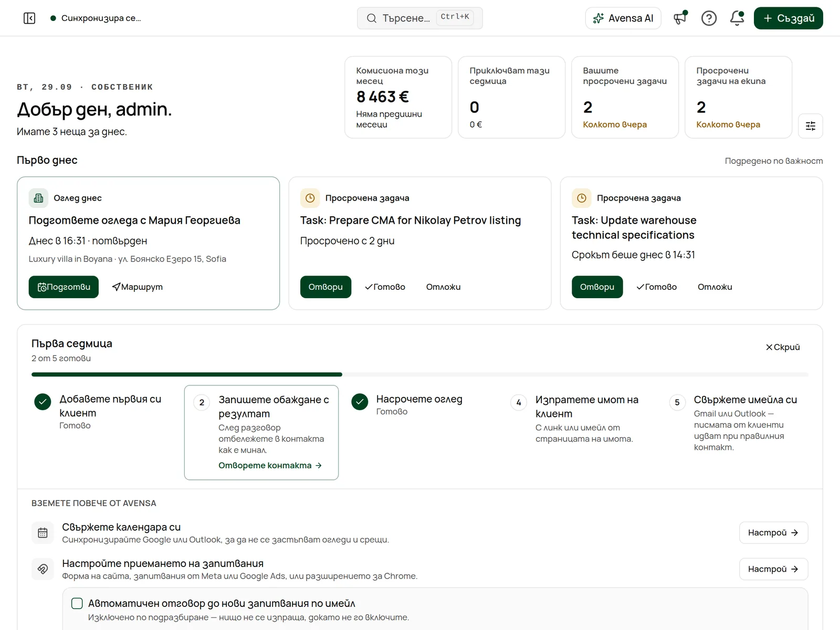Image resolution: width=840 pixels, height=630 pixels.
Task: Click Подредено по важност sorting label
Action: [774, 161]
